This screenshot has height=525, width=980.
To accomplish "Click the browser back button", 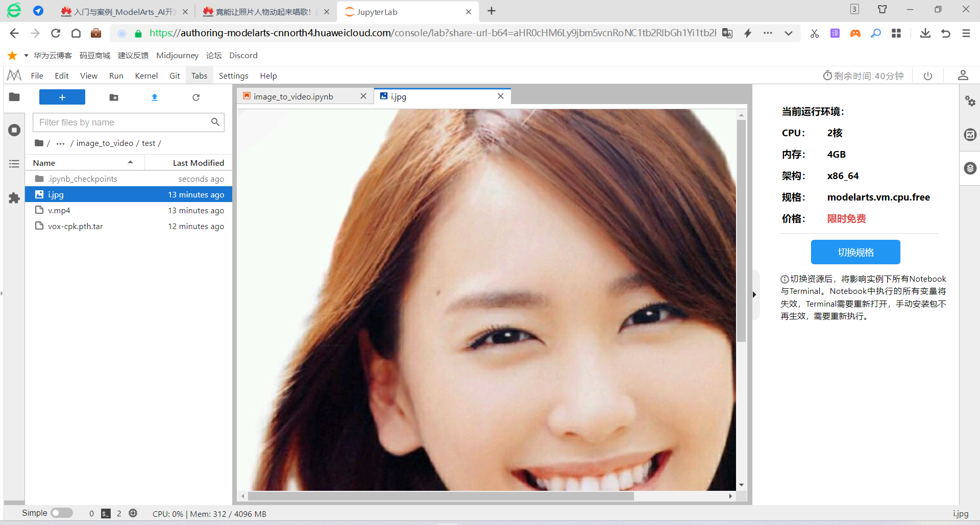I will click(14, 33).
